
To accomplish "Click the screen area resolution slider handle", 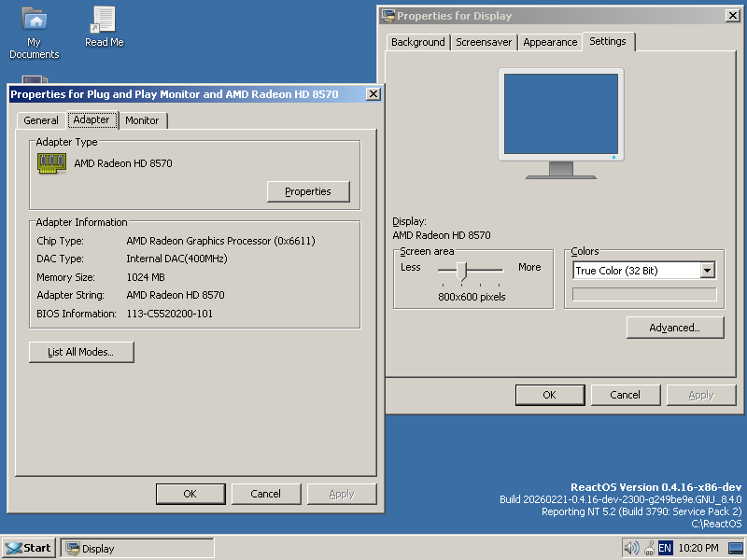I will tap(461, 271).
